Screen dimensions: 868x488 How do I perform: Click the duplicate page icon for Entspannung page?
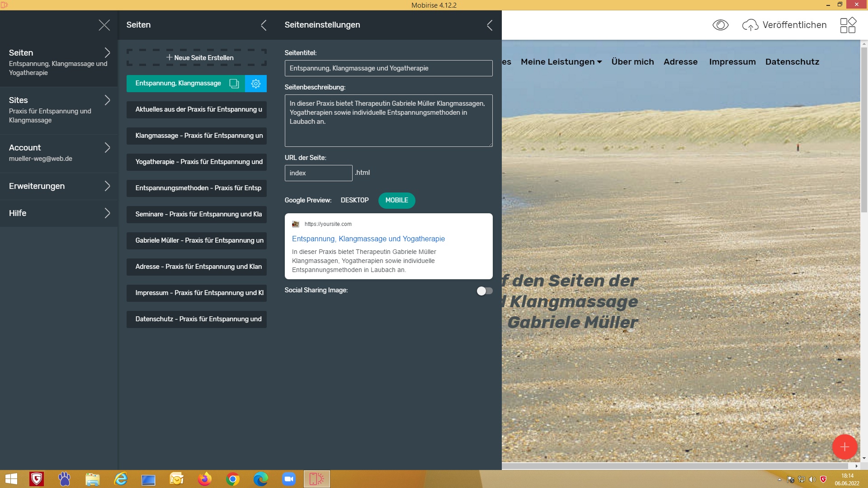tap(234, 84)
